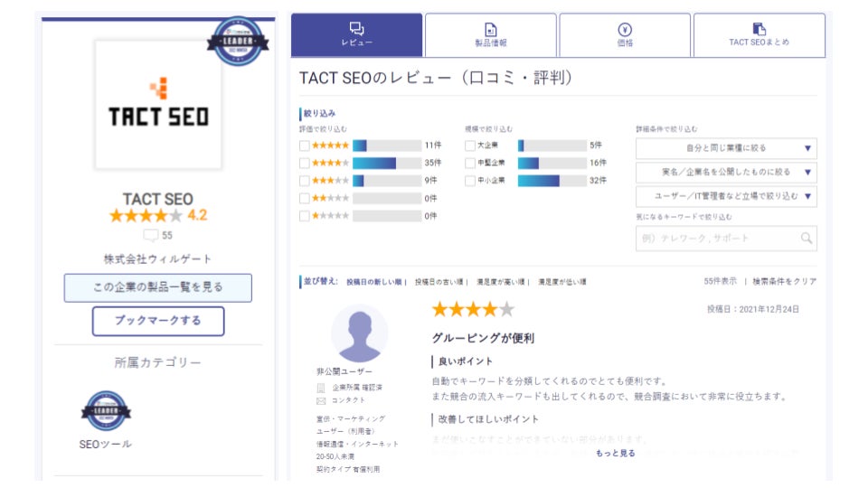This screenshot has height=488, width=868.
Task: Open the 価格 tab
Action: pyautogui.click(x=625, y=35)
